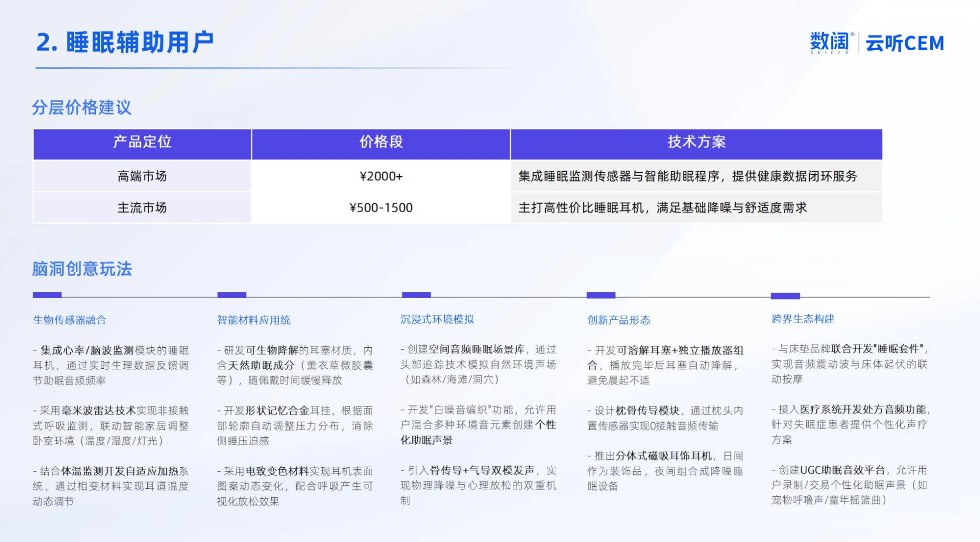The height and width of the screenshot is (542, 980).
Task: Click the 接入医疗系统 paragraph
Action: click(x=850, y=424)
